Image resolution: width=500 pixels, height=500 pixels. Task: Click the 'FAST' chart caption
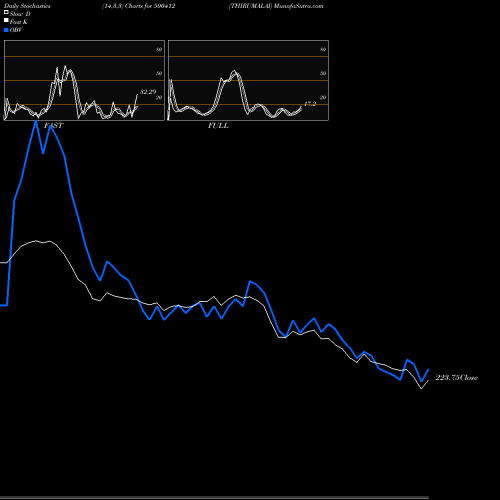53,126
